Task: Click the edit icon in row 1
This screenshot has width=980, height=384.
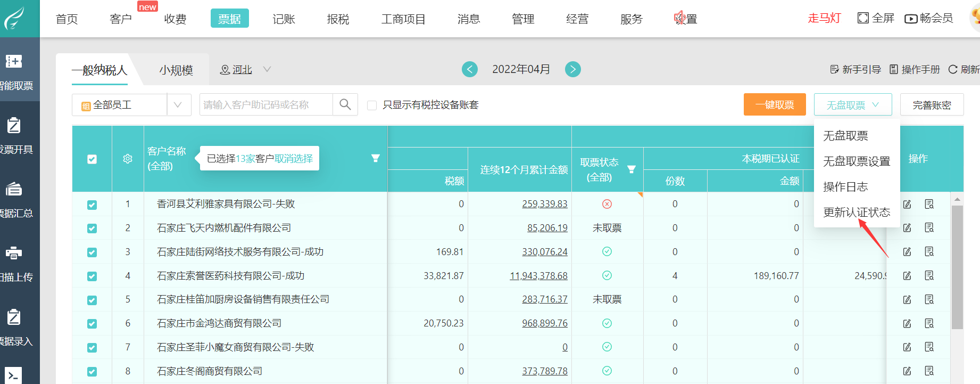Action: pos(907,204)
